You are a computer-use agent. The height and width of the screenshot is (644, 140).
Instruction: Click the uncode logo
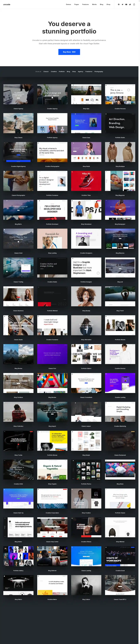click(x=7, y=5)
